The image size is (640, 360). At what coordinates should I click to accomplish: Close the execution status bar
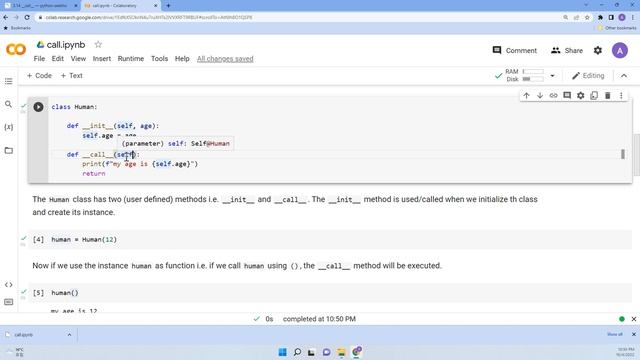[633, 319]
